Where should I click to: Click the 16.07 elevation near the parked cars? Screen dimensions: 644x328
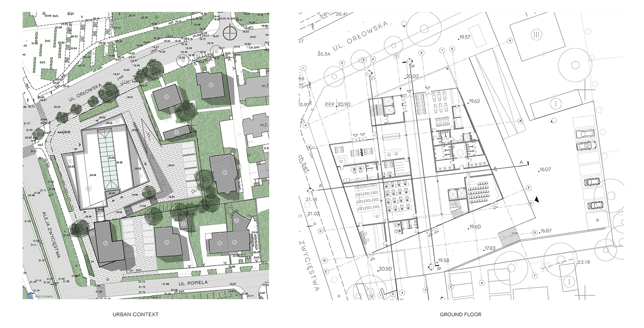(x=545, y=169)
